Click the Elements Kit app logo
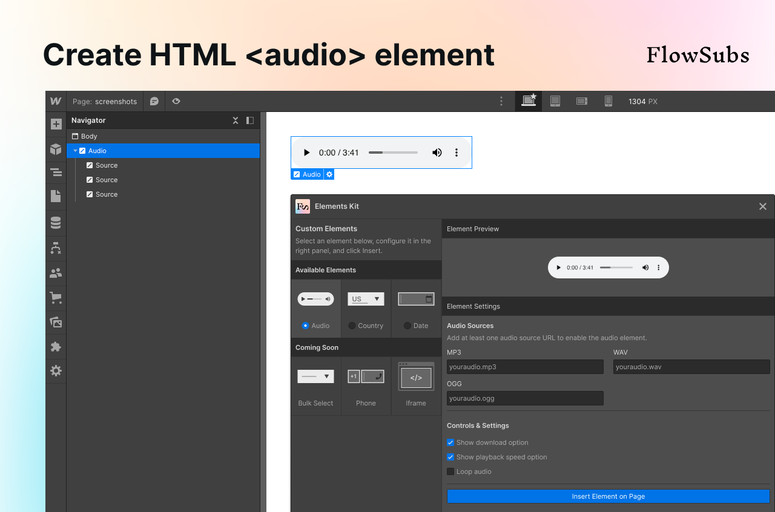Image resolution: width=775 pixels, height=512 pixels. coord(302,207)
